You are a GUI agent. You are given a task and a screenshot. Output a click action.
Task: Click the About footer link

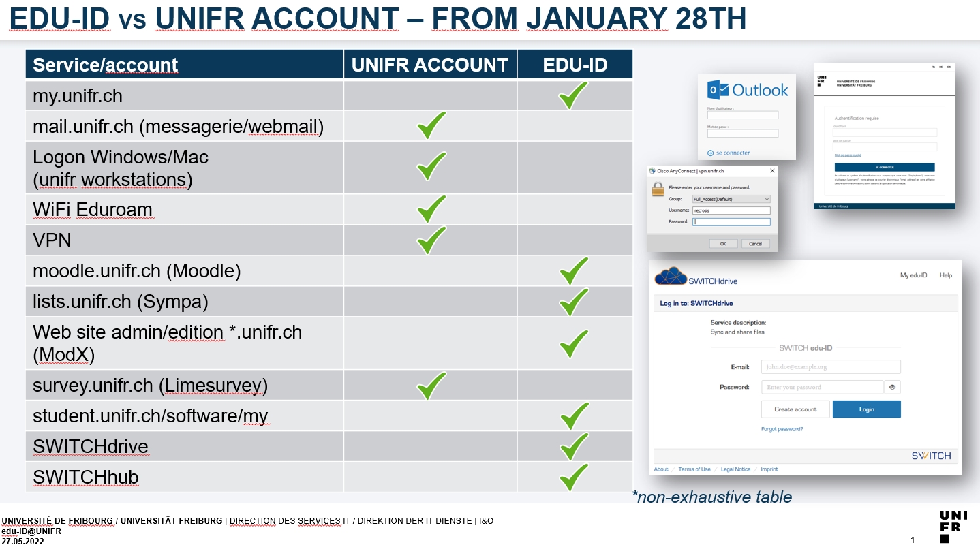coord(661,469)
